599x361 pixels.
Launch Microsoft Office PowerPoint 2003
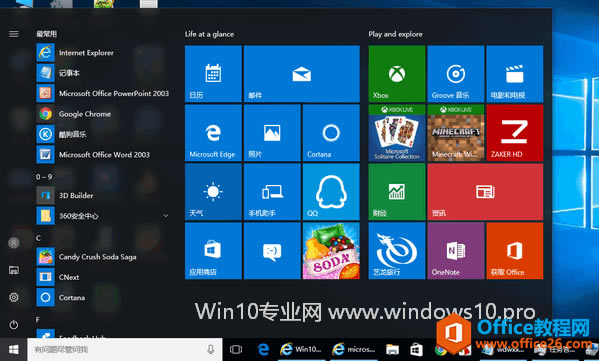(103, 93)
